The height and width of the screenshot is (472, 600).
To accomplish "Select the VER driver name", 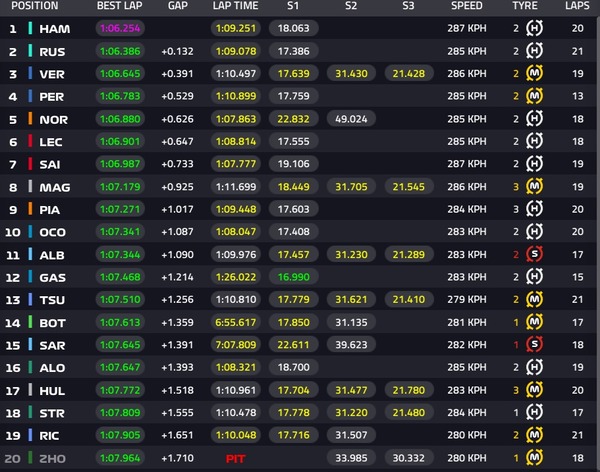I will click(x=52, y=74).
